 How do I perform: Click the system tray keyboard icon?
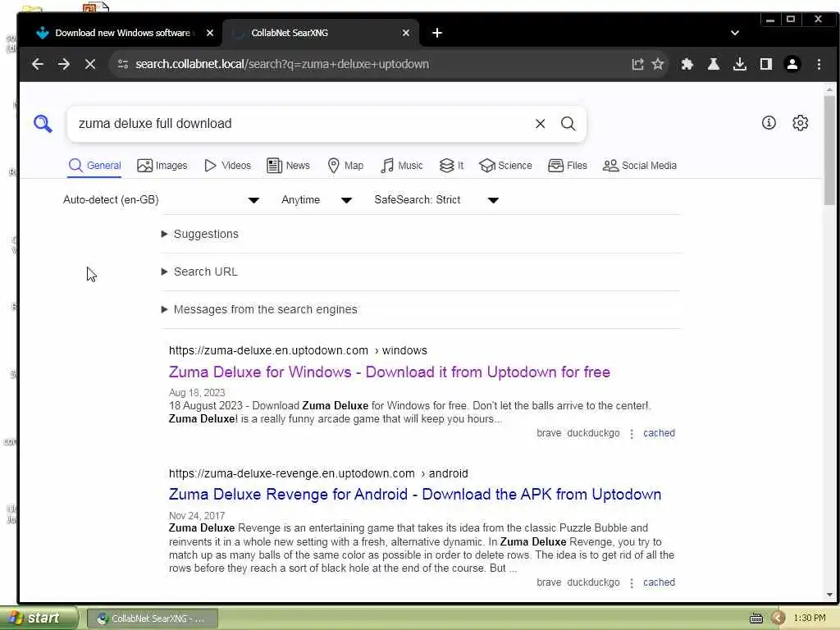756,619
